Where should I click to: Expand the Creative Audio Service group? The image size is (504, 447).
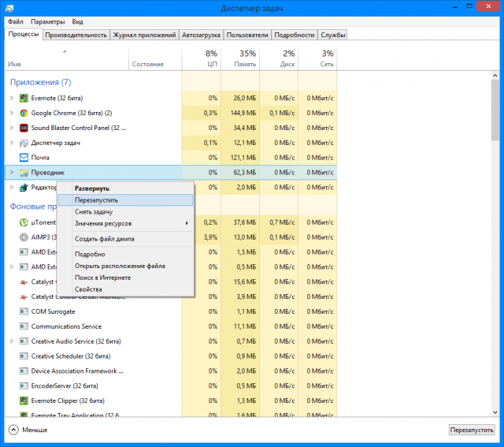12,341
